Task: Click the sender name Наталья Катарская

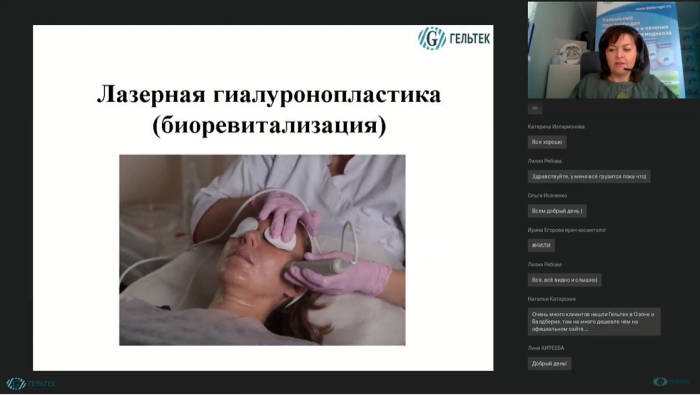Action: (x=551, y=299)
